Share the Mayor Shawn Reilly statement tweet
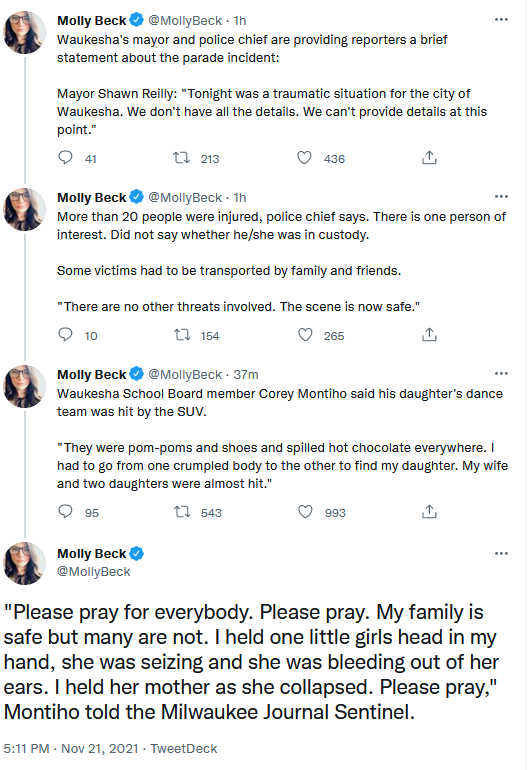The height and width of the screenshot is (770, 530). (x=429, y=158)
